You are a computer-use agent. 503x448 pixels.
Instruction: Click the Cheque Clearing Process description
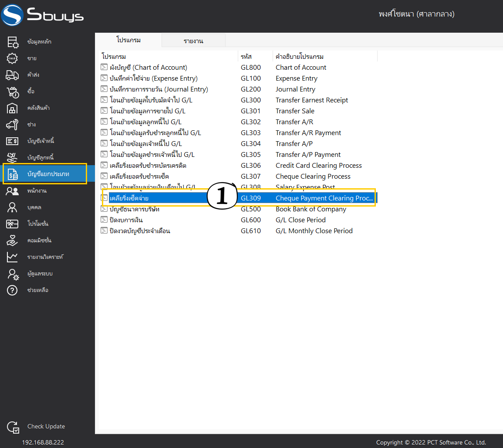point(313,176)
